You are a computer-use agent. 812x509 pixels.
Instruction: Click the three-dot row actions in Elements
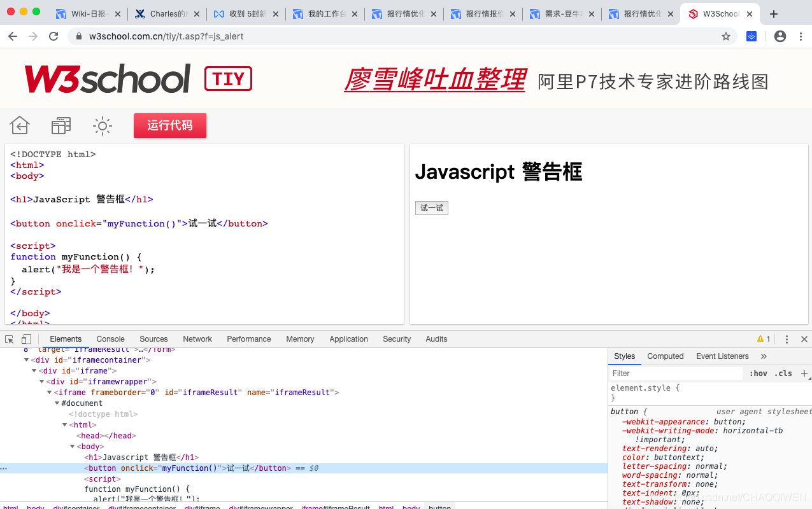pyautogui.click(x=4, y=468)
